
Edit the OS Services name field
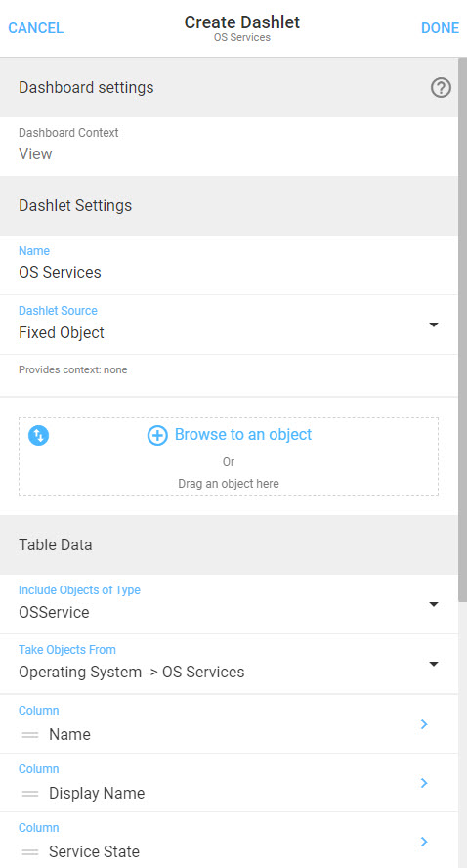coord(229,265)
